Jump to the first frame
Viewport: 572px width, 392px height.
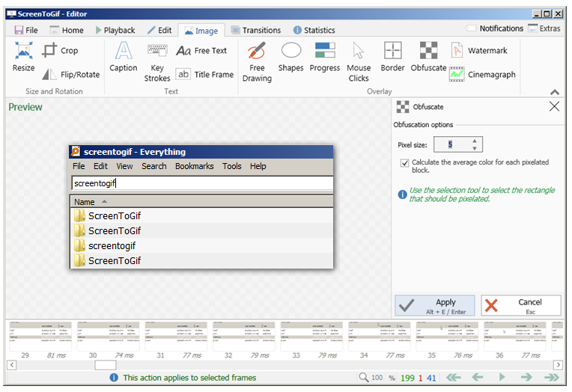454,378
